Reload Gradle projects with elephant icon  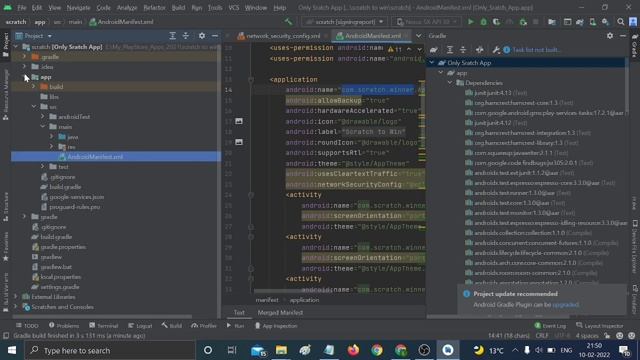coord(433,50)
